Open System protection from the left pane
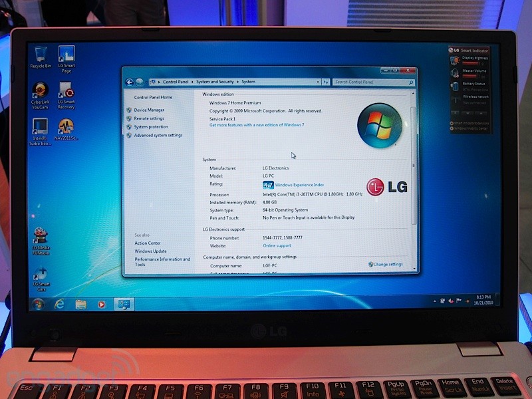 [x=151, y=127]
